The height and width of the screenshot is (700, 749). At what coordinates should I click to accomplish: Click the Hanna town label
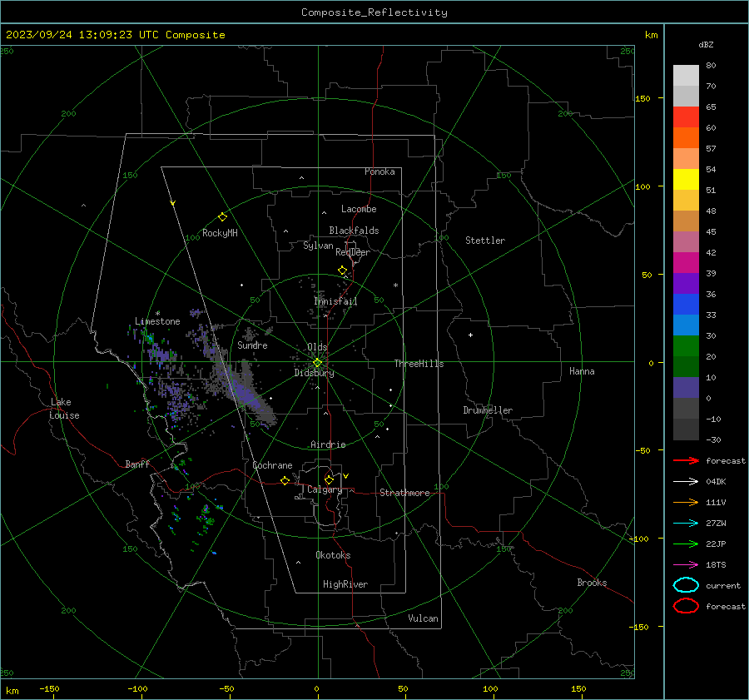(x=582, y=371)
